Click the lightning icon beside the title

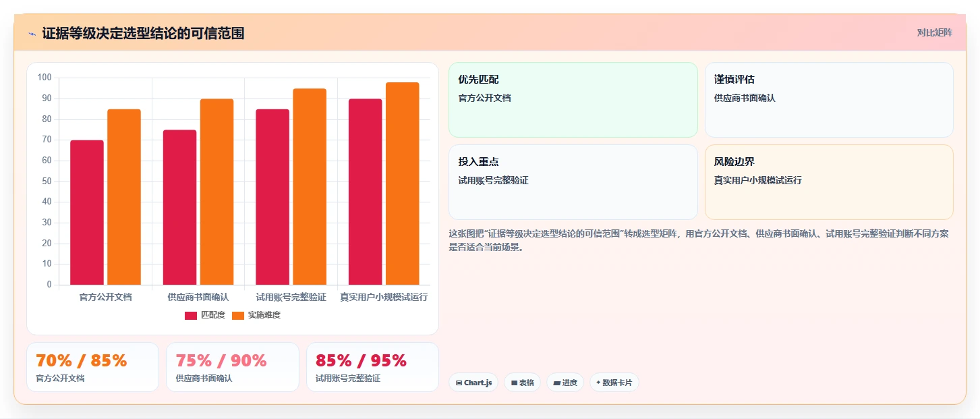(x=32, y=33)
